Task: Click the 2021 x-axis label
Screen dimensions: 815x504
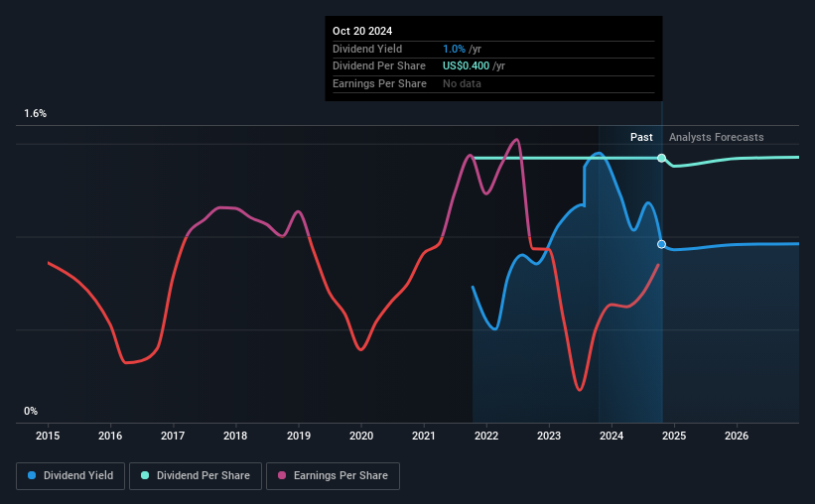Action: coord(424,436)
